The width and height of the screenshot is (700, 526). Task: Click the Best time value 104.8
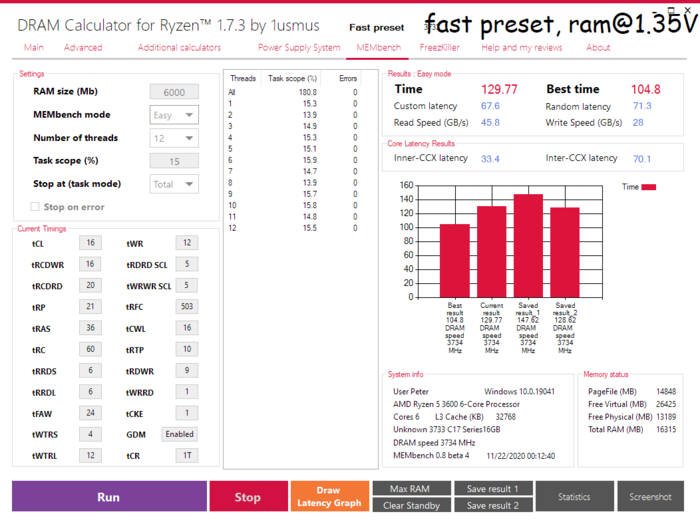646,89
